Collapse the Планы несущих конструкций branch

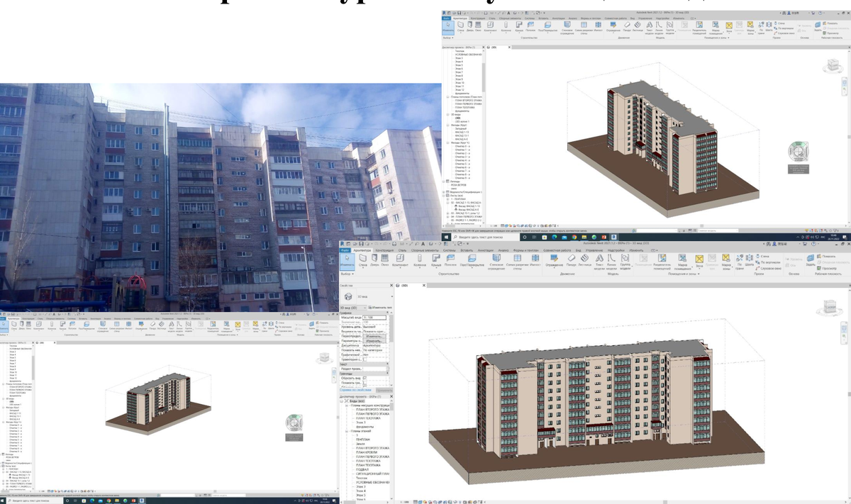(347, 405)
